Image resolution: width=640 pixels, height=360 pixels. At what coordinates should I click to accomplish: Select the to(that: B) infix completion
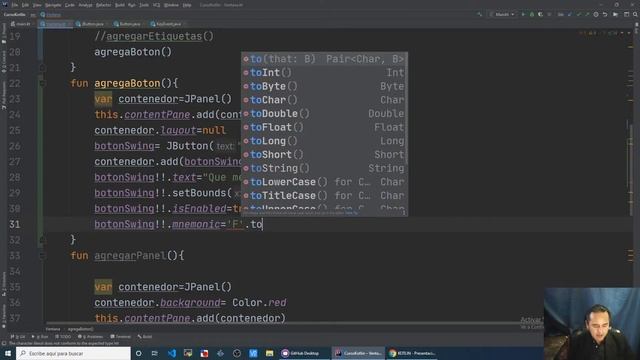pos(324,59)
